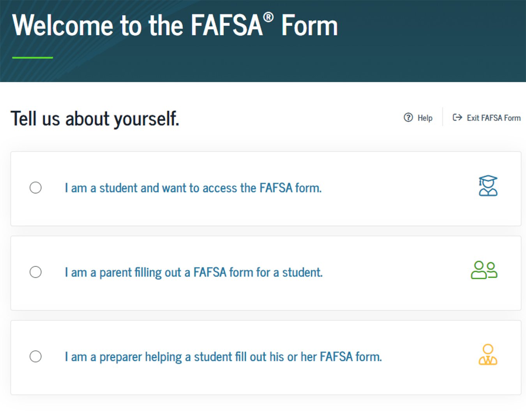
Task: Click the green two-people parent icon
Action: [x=484, y=270]
